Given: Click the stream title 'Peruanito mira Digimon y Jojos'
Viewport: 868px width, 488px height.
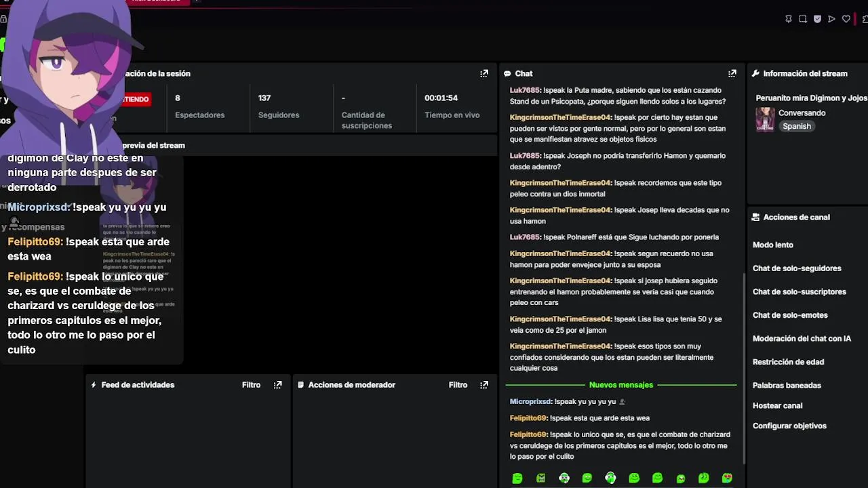Looking at the screenshot, I should click(x=811, y=98).
